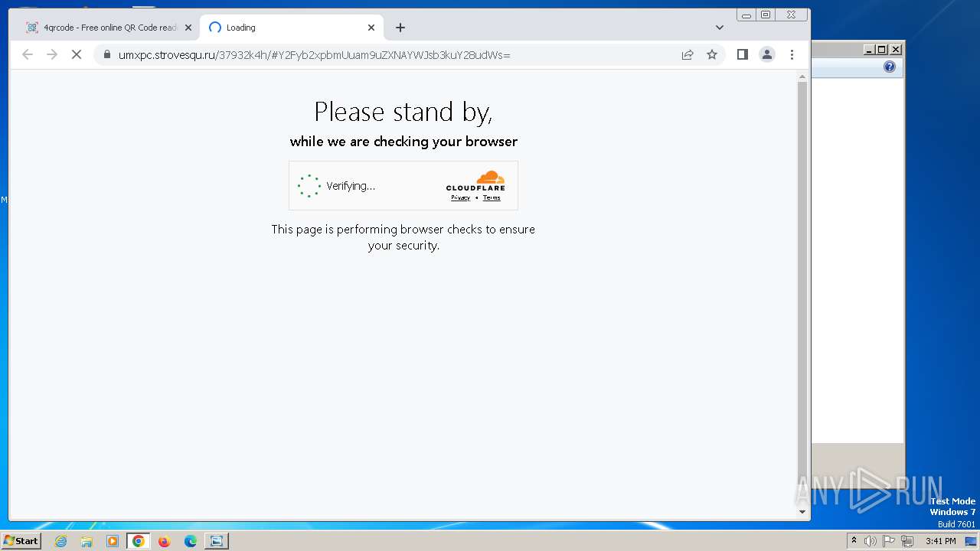This screenshot has width=980, height=551.
Task: Open Chrome three-dot menu
Action: 792,54
